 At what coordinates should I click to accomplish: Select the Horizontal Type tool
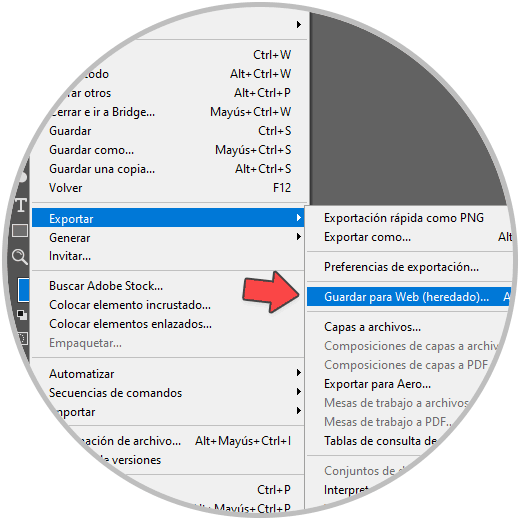pyautogui.click(x=21, y=205)
